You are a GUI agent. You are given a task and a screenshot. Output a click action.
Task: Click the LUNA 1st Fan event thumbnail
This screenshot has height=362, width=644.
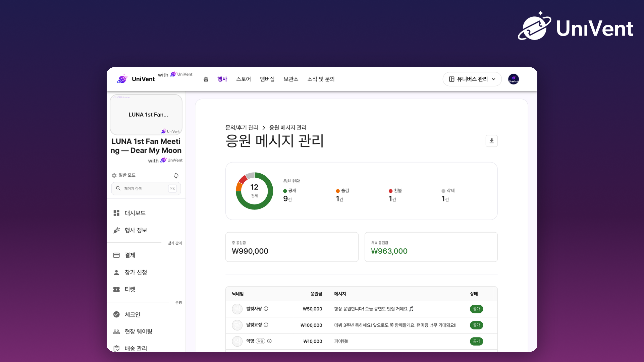(x=146, y=115)
